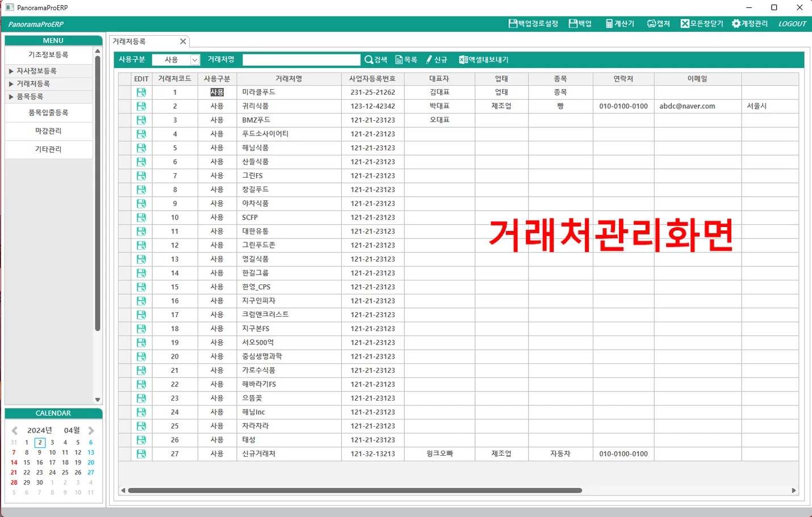812x517 pixels.
Task: Click 모든창닫기 to close all windows
Action: click(702, 24)
